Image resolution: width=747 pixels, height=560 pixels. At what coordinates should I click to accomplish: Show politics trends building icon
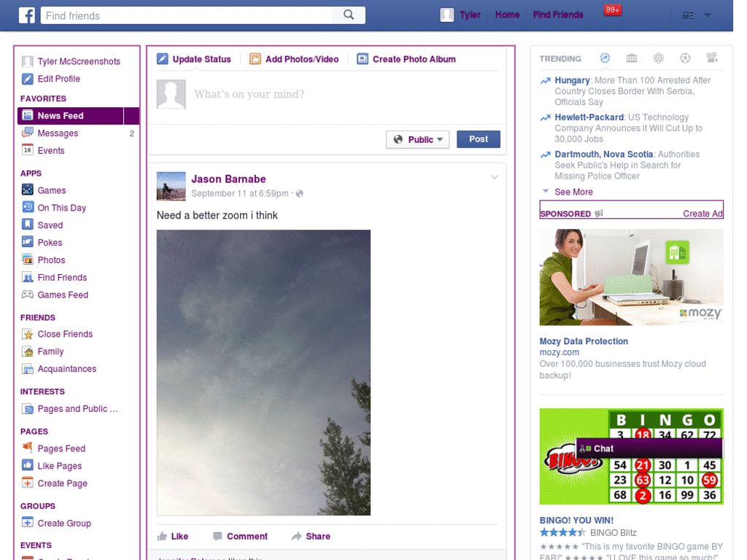pos(631,58)
